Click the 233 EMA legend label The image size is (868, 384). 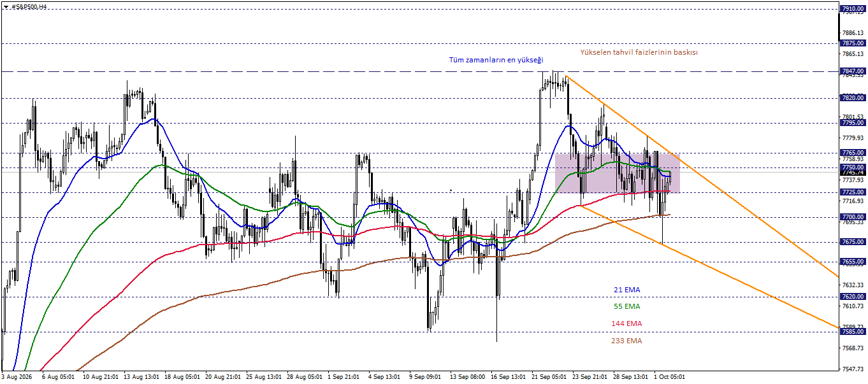tap(626, 341)
